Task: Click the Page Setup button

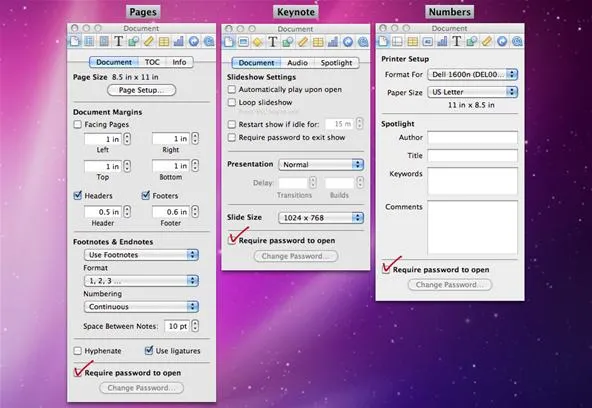Action: (x=142, y=90)
